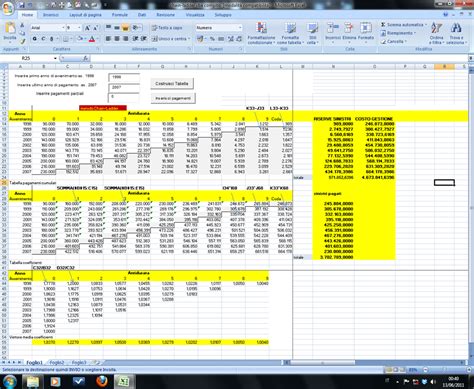Open Ordina e filtra menu
This screenshot has height=389, width=474.
[x=436, y=33]
